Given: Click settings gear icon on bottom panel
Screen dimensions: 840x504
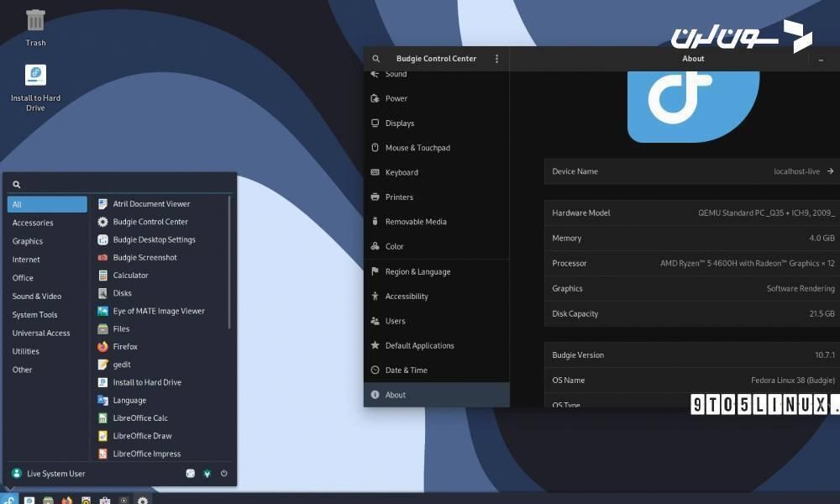Looking at the screenshot, I should point(143,501).
